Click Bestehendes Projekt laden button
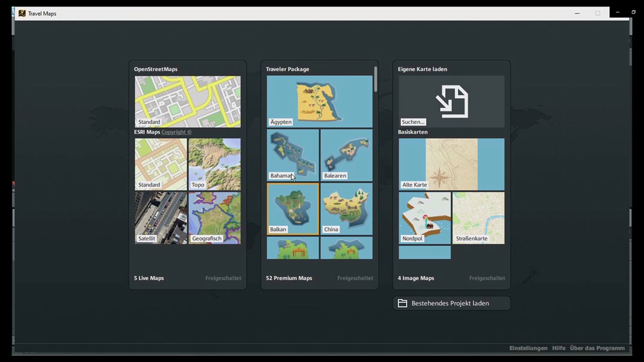 (451, 303)
